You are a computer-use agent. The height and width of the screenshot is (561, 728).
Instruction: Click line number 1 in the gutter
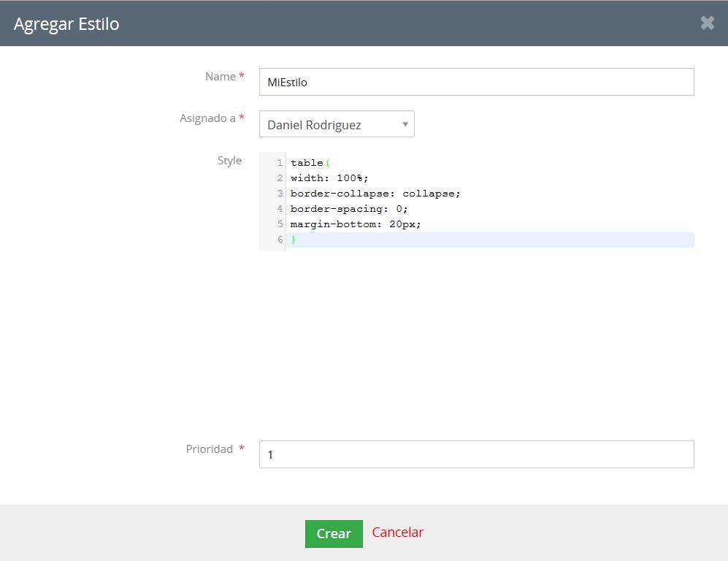(280, 163)
